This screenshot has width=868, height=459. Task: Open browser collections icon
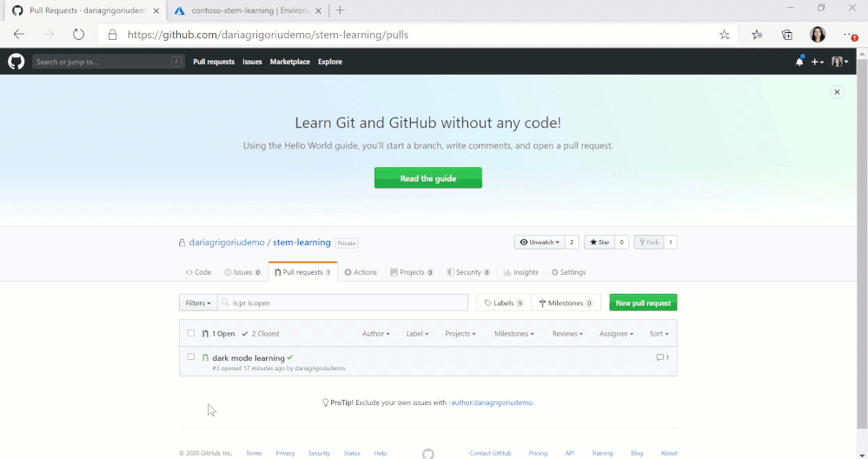pos(787,35)
